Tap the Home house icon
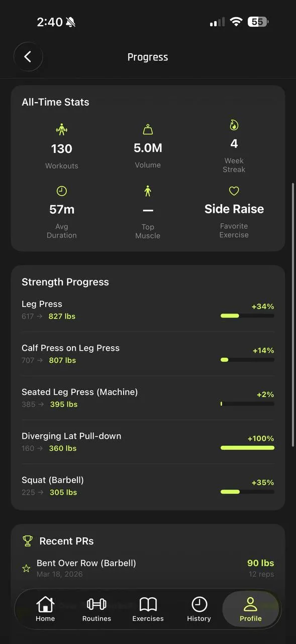The width and height of the screenshot is (296, 644). [45, 605]
